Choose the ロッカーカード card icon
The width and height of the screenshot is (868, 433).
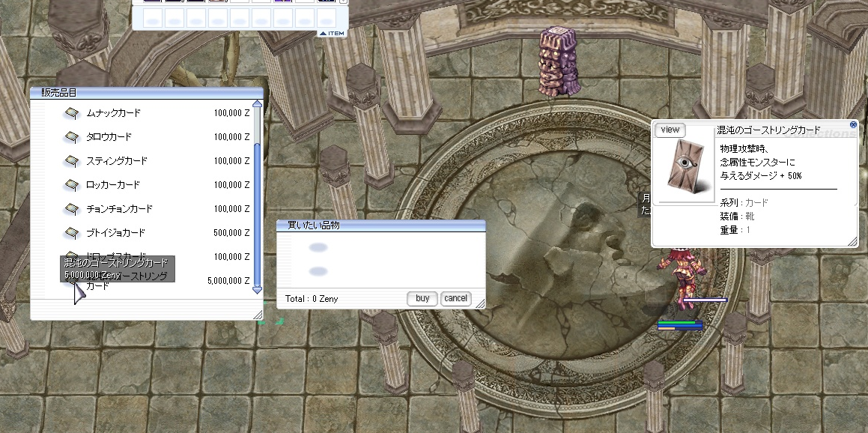71,185
